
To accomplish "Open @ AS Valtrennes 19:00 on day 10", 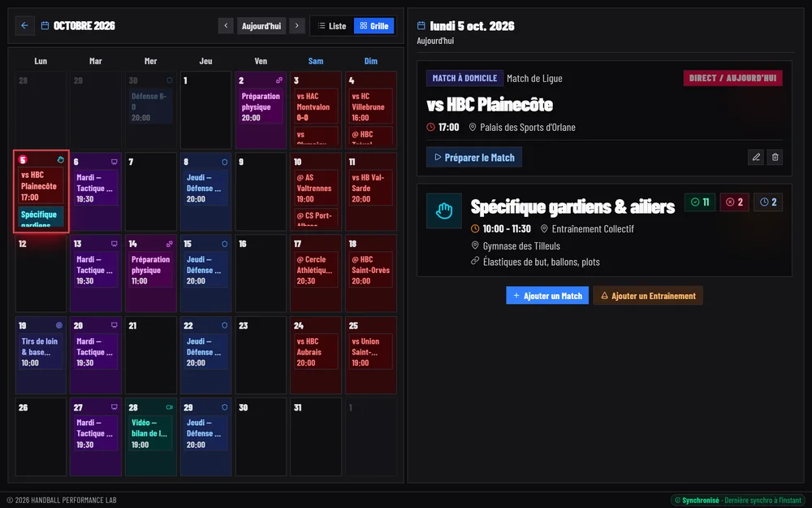I will point(315,189).
